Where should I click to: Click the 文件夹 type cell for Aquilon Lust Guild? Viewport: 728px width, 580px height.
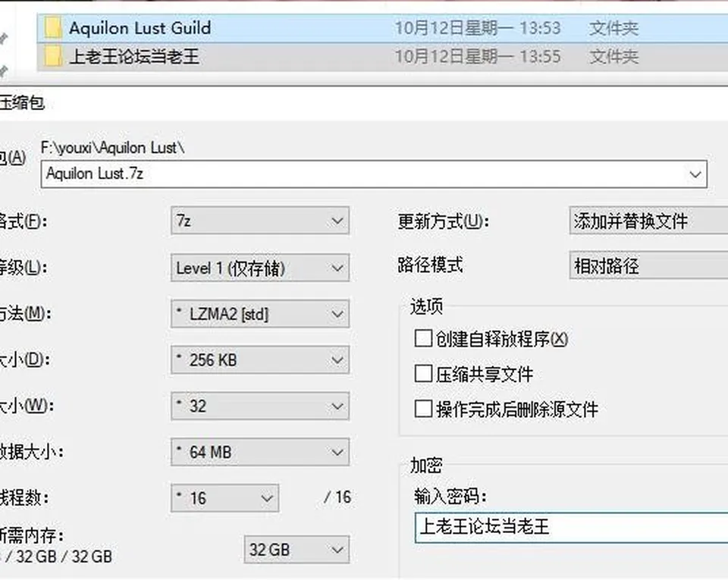613,28
